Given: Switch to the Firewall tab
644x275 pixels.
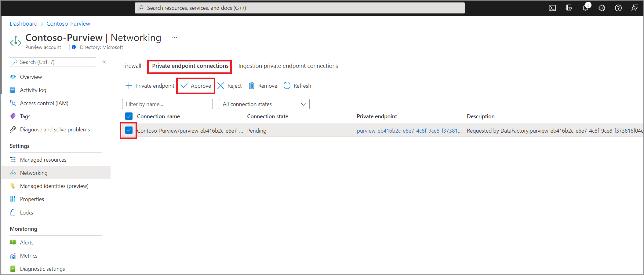Looking at the screenshot, I should pyautogui.click(x=132, y=66).
